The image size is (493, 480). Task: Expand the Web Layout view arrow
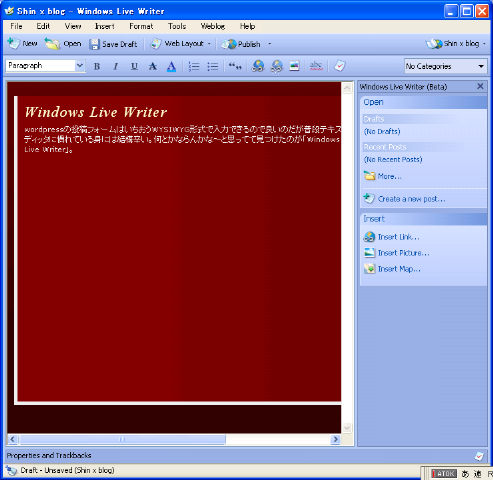point(209,44)
